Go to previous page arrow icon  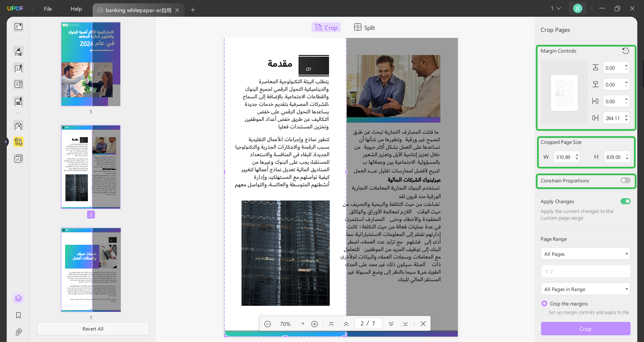tap(346, 324)
